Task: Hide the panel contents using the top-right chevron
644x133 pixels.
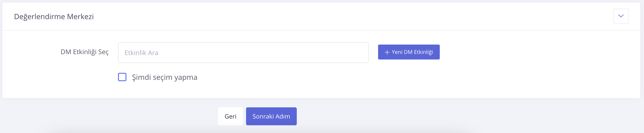Action: 620,16
